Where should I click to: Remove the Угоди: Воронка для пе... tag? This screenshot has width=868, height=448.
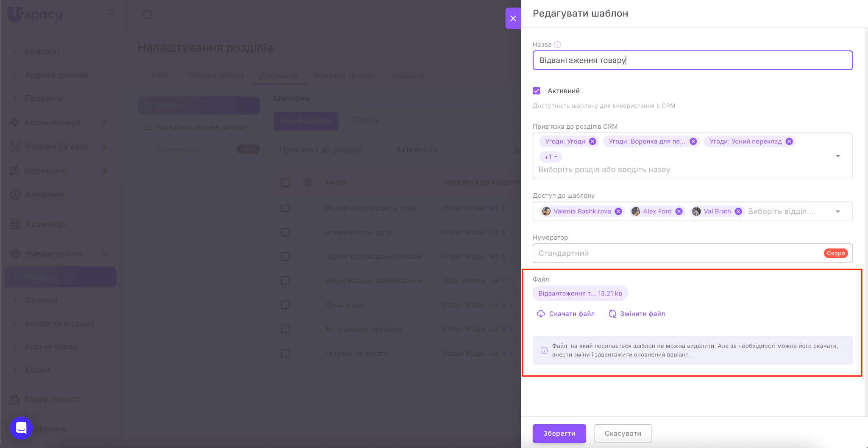click(693, 141)
